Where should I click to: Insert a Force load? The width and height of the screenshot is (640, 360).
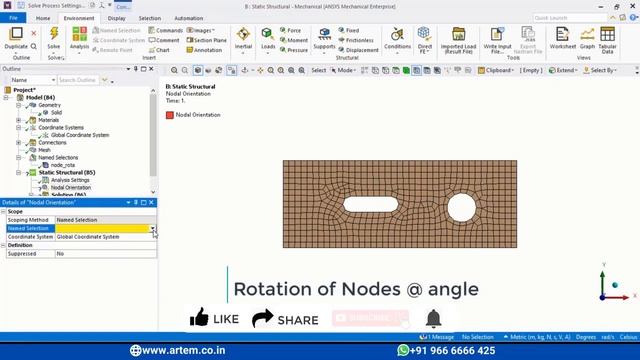tap(290, 30)
